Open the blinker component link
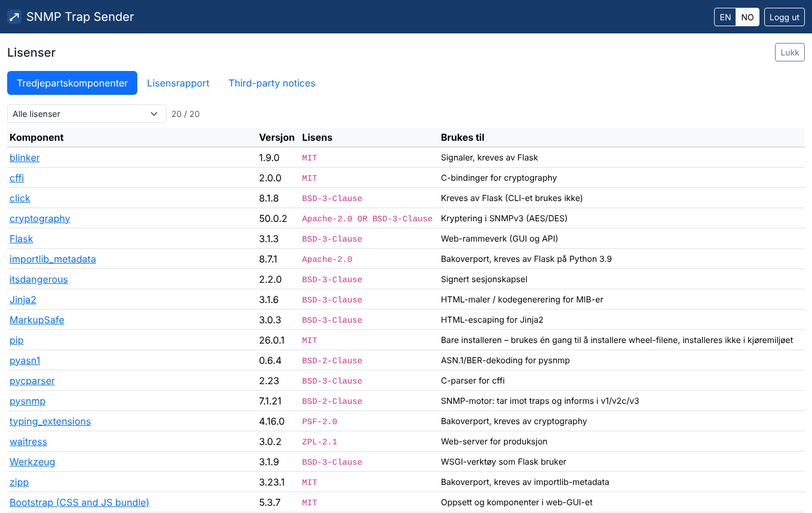 pyautogui.click(x=24, y=157)
